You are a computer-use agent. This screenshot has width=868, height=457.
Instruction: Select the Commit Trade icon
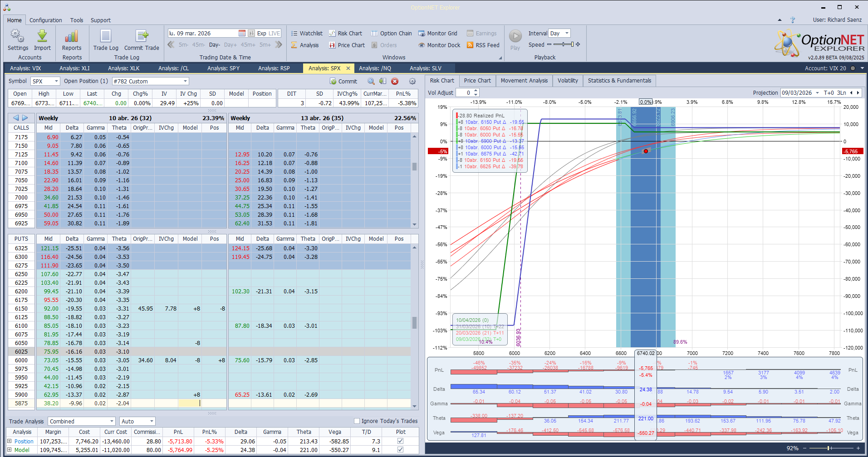(x=142, y=39)
